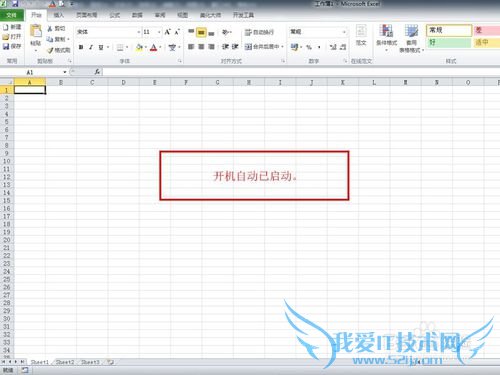This screenshot has width=500, height=375.
Task: Open Format as Table icon
Action: [x=411, y=31]
